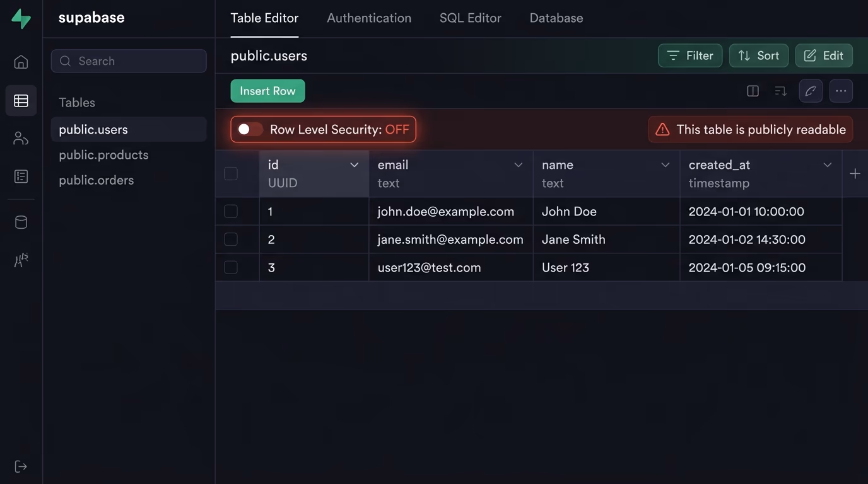Image resolution: width=868 pixels, height=484 pixels.
Task: Open the id column dropdown chevron
Action: [x=355, y=165]
